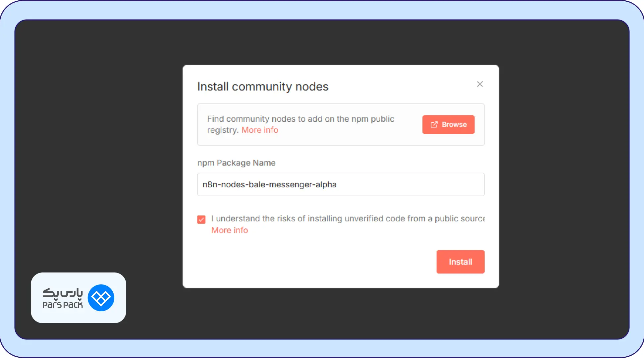Click the external-link icon inside Browse
Screen dimensions: 644x358
tap(434, 125)
